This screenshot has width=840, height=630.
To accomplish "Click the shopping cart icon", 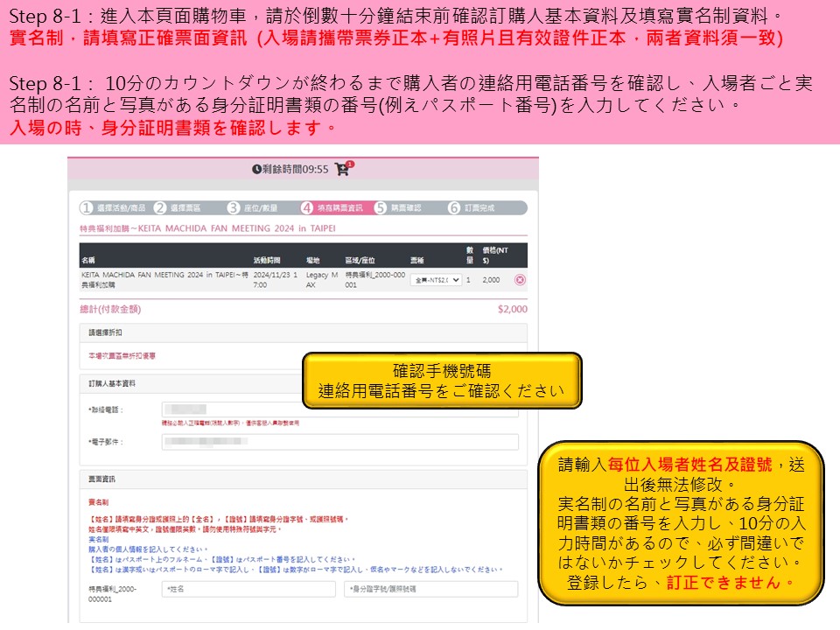I will coord(341,170).
